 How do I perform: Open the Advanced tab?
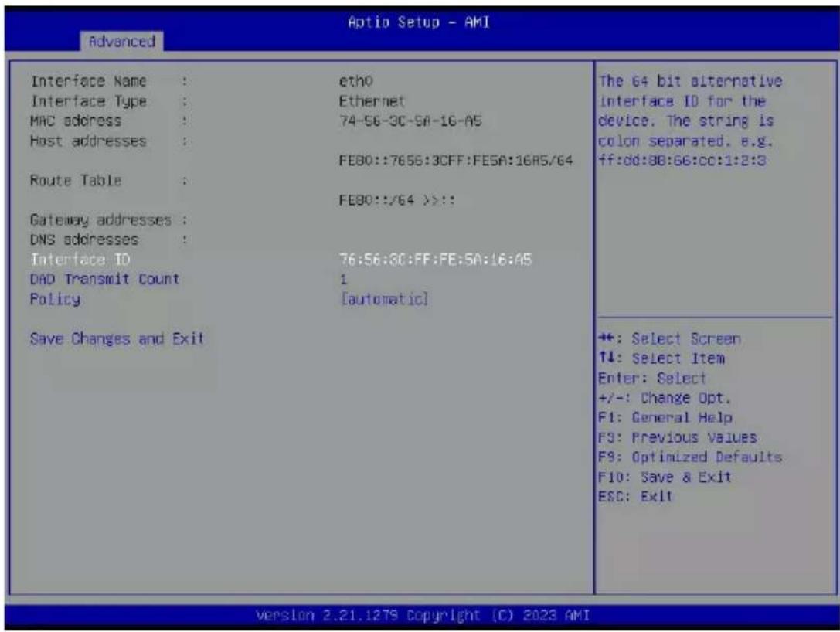point(121,41)
